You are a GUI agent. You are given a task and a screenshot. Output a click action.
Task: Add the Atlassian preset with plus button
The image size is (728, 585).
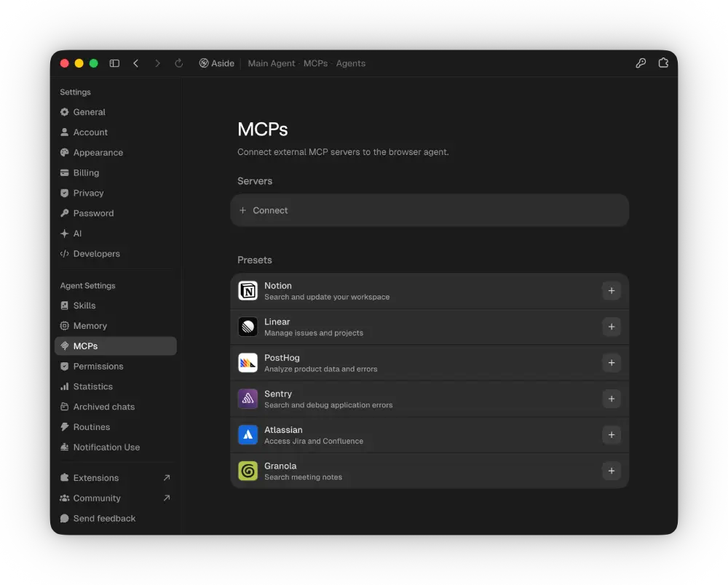[x=612, y=434]
